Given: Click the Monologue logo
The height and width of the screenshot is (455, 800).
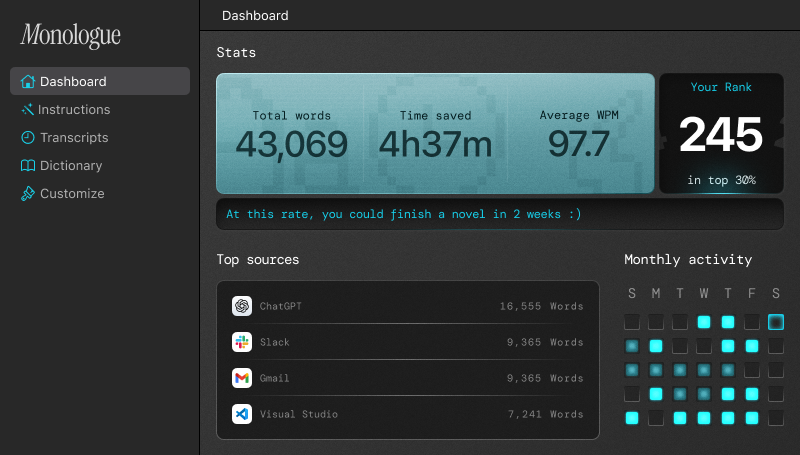Looking at the screenshot, I should click(70, 36).
